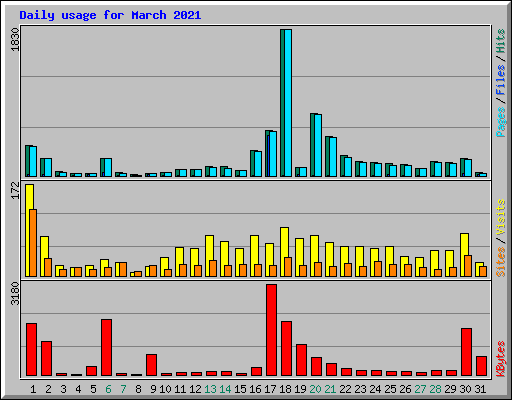512x400 pixels.
Task: Click day label 12 on the x-axis
Action: coord(195,389)
